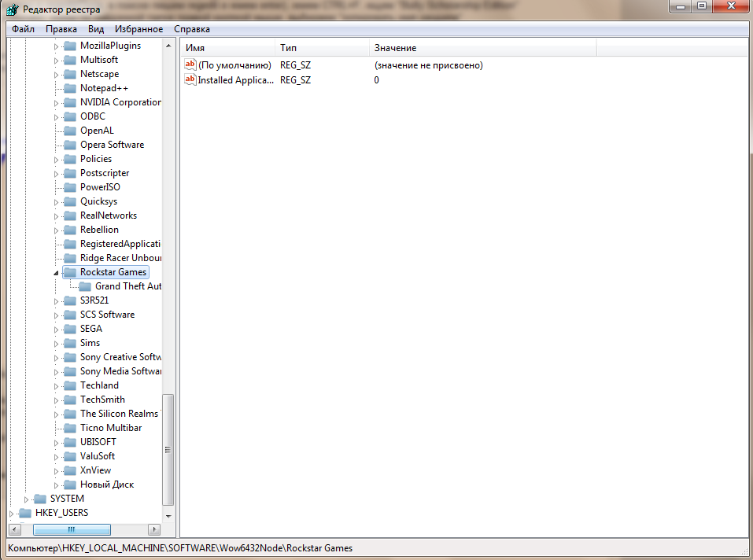Image resolution: width=753 pixels, height=560 pixels.
Task: Select the Новый Диск key
Action: pos(107,484)
